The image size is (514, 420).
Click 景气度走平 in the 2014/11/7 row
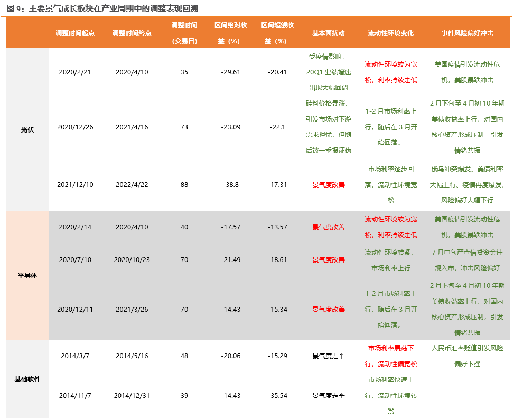click(329, 396)
